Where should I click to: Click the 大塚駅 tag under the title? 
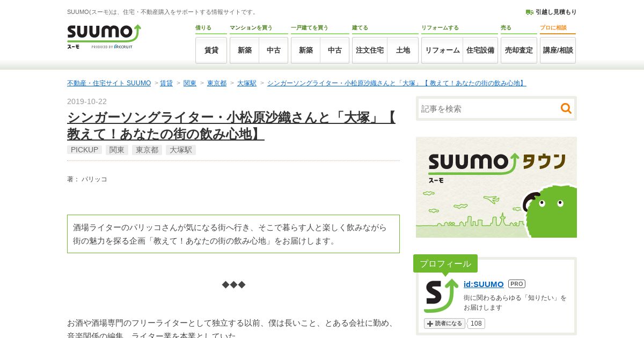pos(181,150)
